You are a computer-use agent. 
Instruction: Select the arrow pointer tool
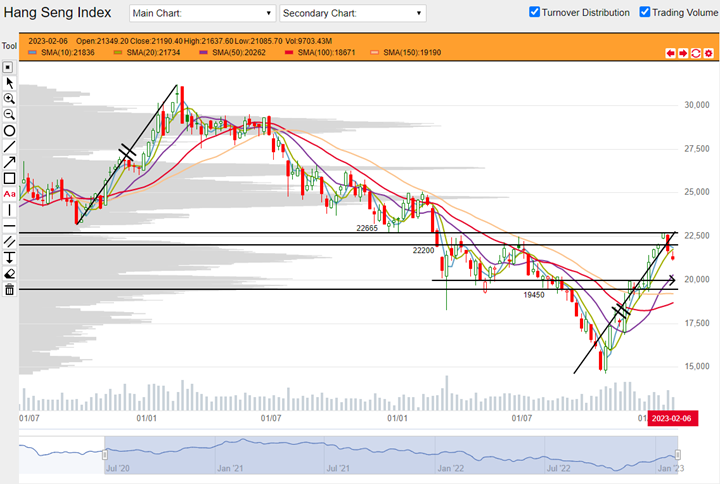[x=9, y=83]
